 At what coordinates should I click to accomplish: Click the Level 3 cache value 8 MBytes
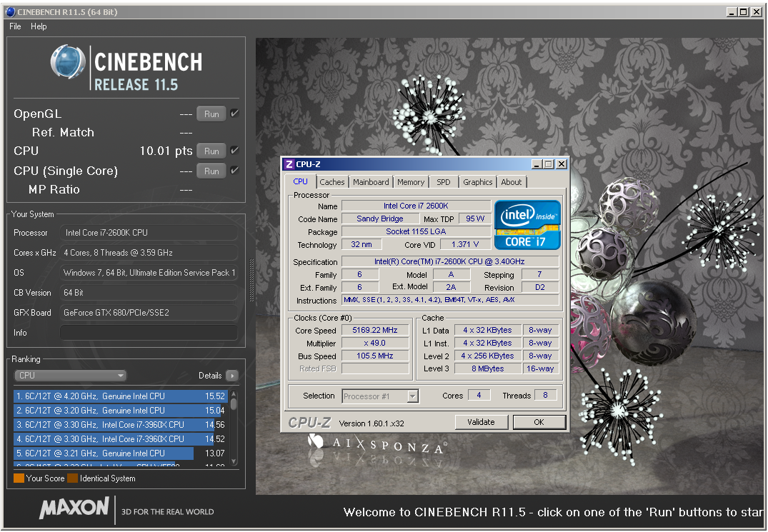[488, 368]
